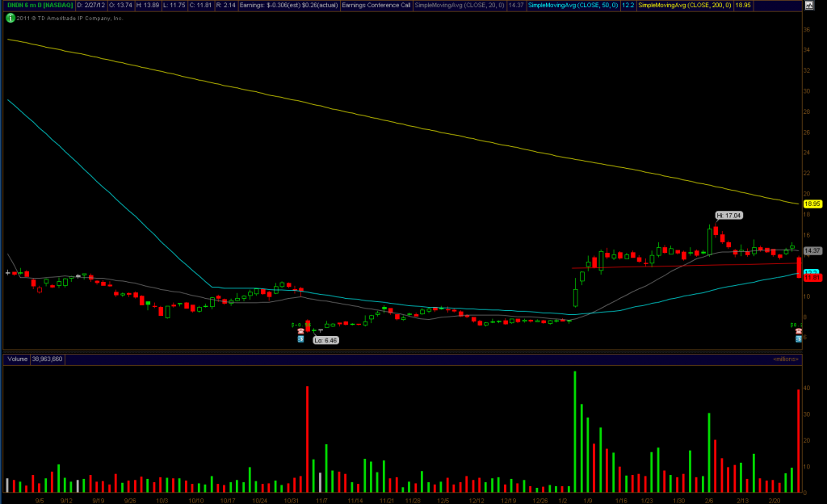This screenshot has width=827, height=504.
Task: Click the 12/12 date on the time axis
Action: [476, 500]
